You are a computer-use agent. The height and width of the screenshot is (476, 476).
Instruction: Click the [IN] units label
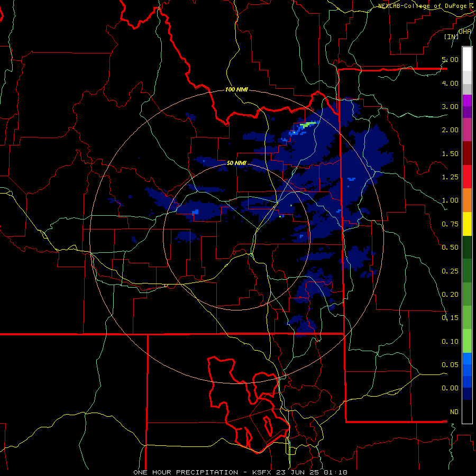pos(452,36)
